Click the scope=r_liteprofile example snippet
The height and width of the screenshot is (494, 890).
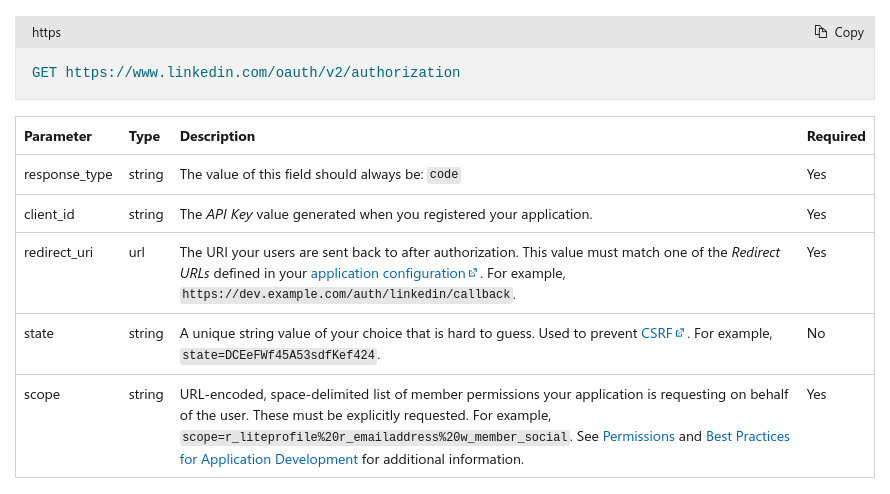click(375, 437)
